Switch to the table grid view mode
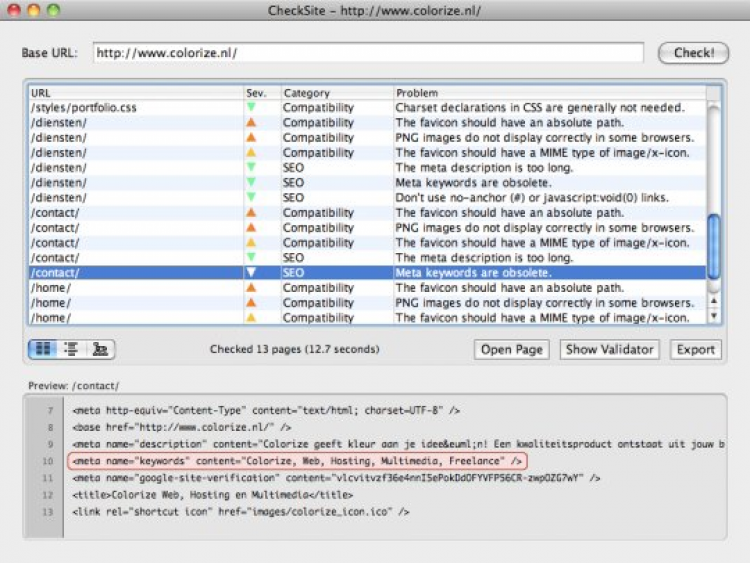The height and width of the screenshot is (563, 750). click(x=43, y=349)
